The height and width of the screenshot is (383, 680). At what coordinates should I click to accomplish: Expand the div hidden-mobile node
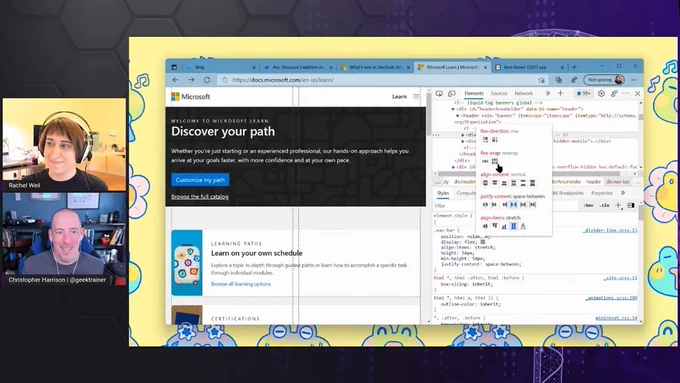tap(463, 141)
